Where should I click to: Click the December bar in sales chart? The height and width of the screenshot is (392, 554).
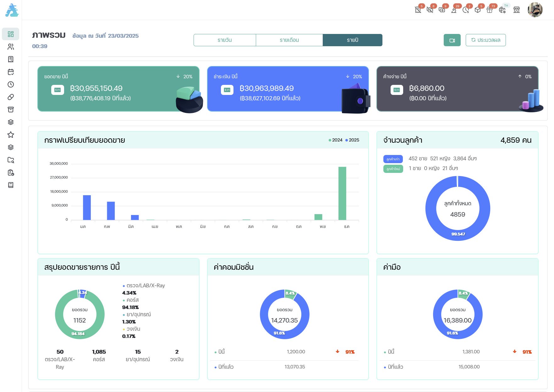point(342,193)
